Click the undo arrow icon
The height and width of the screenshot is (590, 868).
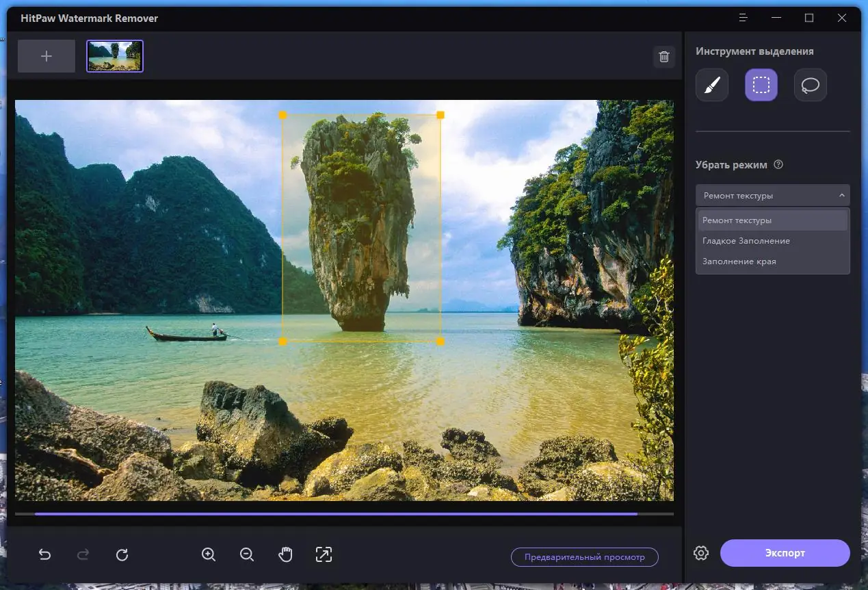pyautogui.click(x=45, y=555)
